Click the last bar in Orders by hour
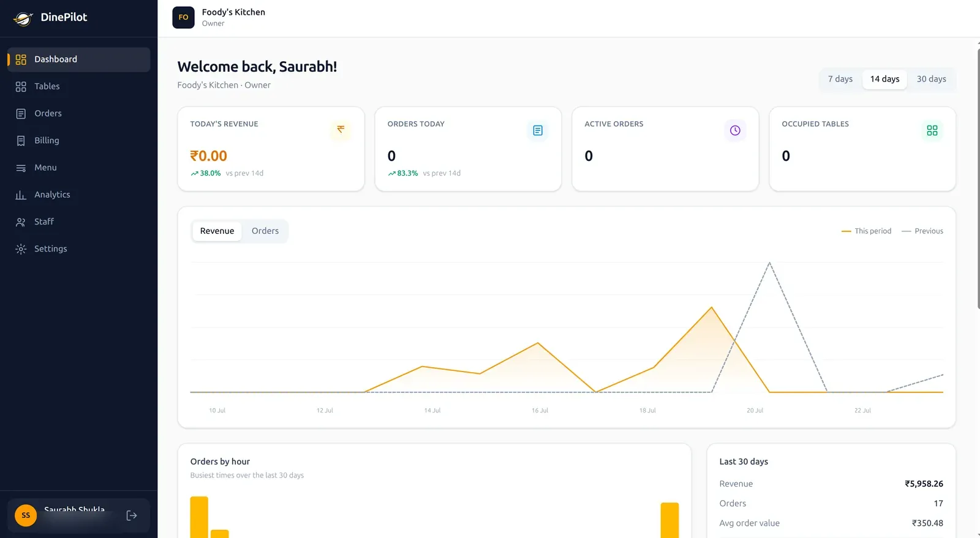Image resolution: width=980 pixels, height=538 pixels. 669,520
